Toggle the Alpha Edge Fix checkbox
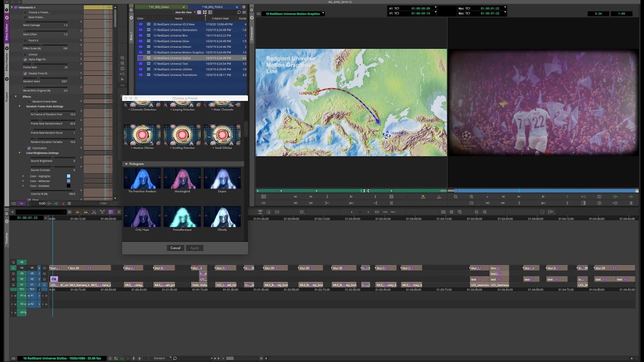The width and height of the screenshot is (644, 362). [x=26, y=59]
